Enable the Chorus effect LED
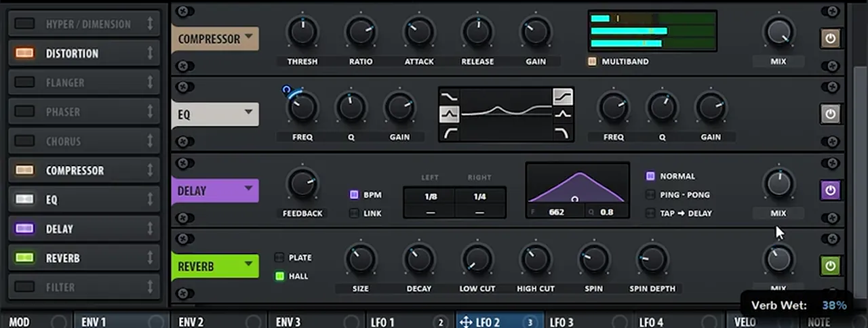Screen dimensions: 868x328 [25, 141]
